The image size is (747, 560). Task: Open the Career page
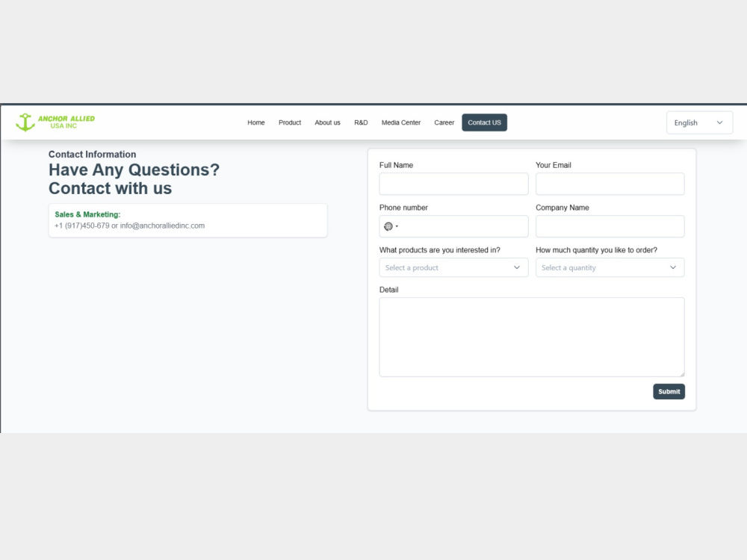click(444, 122)
